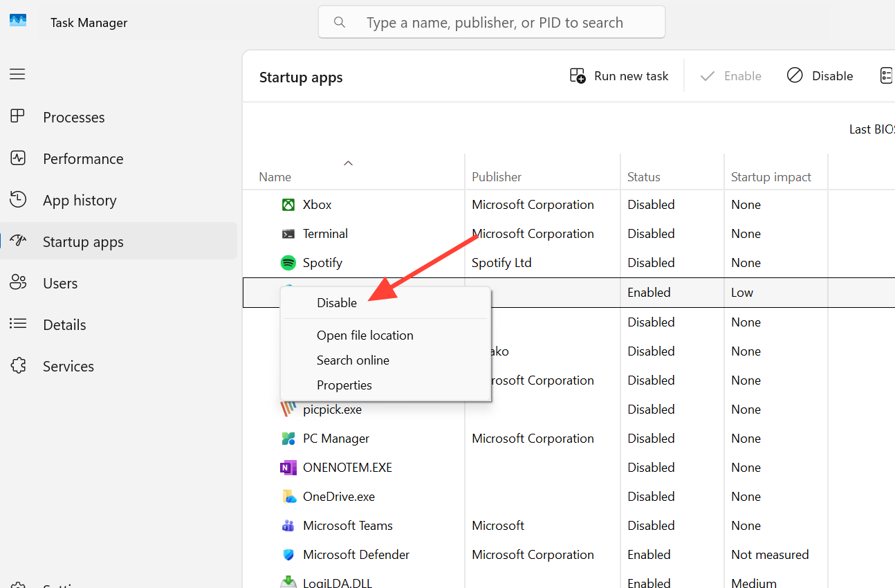Click Enabled status in Microsoft Defender row
The image size is (895, 588).
pyautogui.click(x=649, y=555)
